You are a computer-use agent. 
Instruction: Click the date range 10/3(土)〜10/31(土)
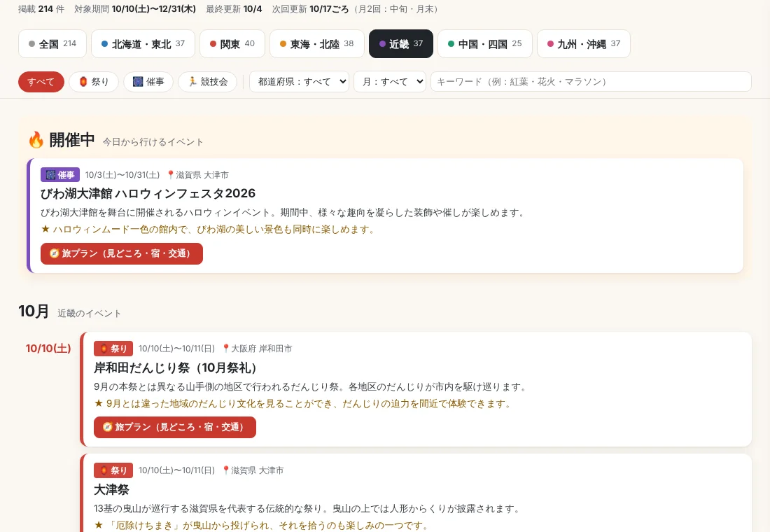tap(122, 175)
